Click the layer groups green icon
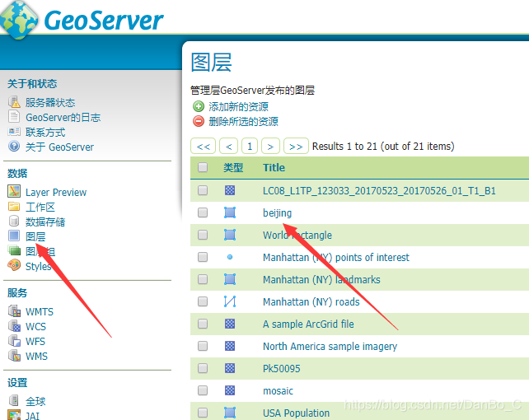The height and width of the screenshot is (420, 529). coord(14,250)
